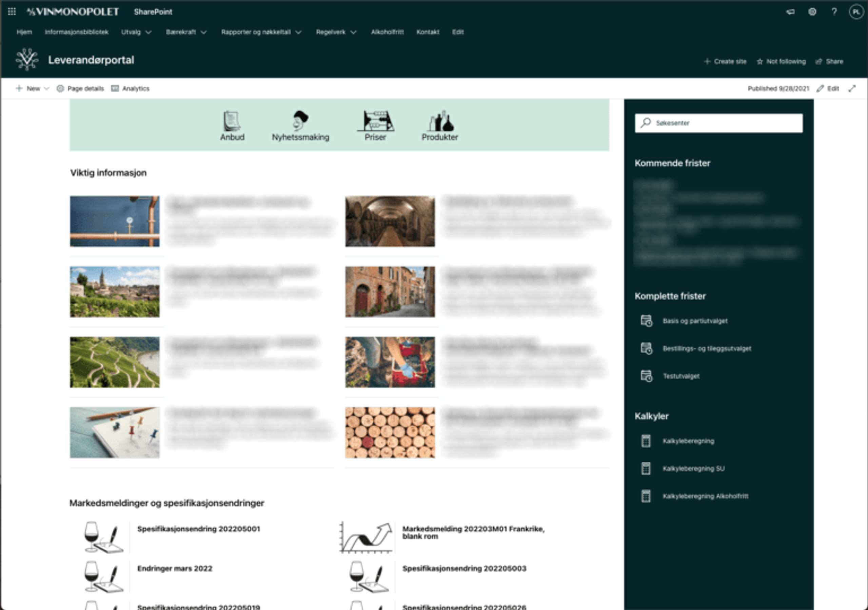
Task: Open the Alkoholfritt navigation item
Action: tap(387, 32)
